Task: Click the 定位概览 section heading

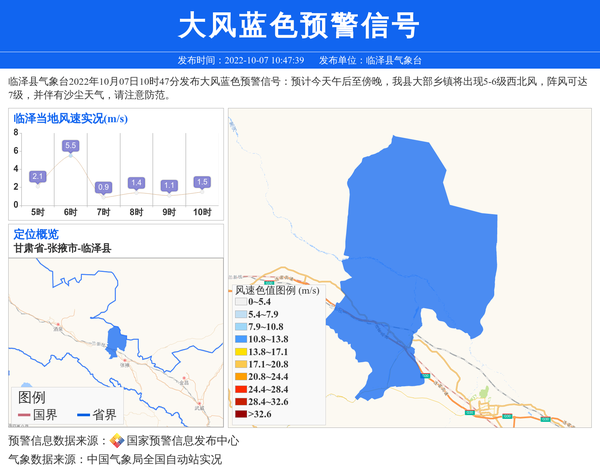Action: 36,234
